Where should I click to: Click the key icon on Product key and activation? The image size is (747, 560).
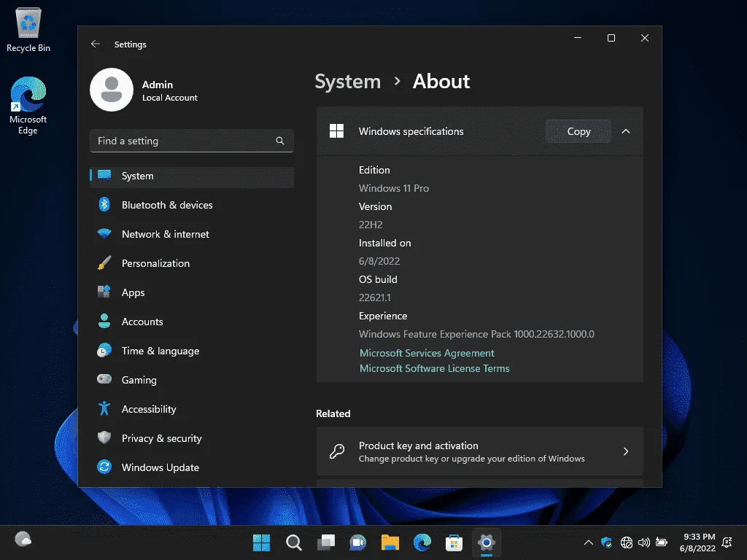(337, 451)
